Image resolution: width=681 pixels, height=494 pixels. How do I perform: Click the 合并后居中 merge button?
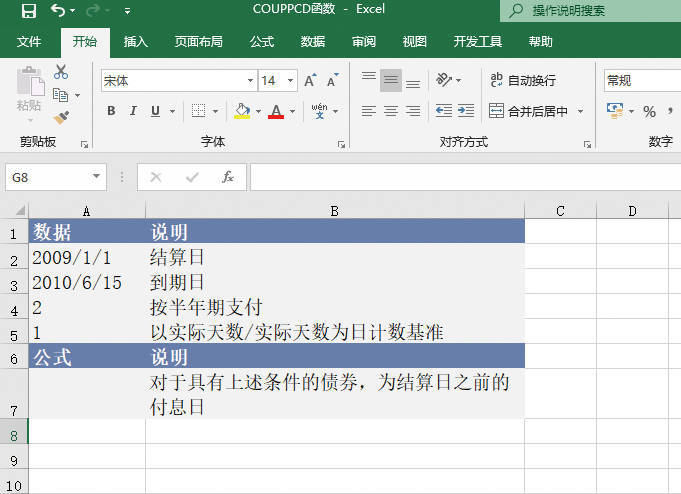[529, 111]
